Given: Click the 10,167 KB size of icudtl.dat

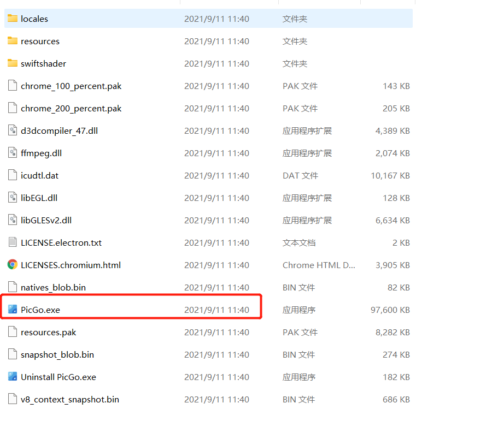Looking at the screenshot, I should [390, 176].
